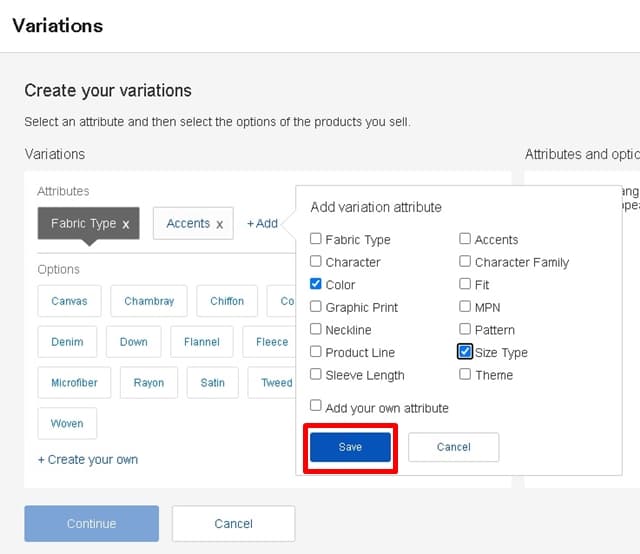This screenshot has height=554, width=640.
Task: Check Add your own attribute
Action: pos(316,407)
